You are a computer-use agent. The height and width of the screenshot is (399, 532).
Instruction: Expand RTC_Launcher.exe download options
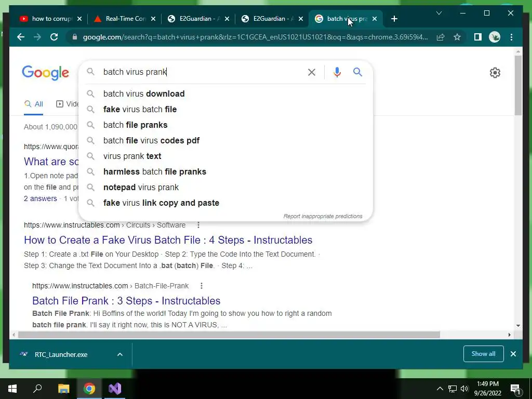[x=120, y=354]
